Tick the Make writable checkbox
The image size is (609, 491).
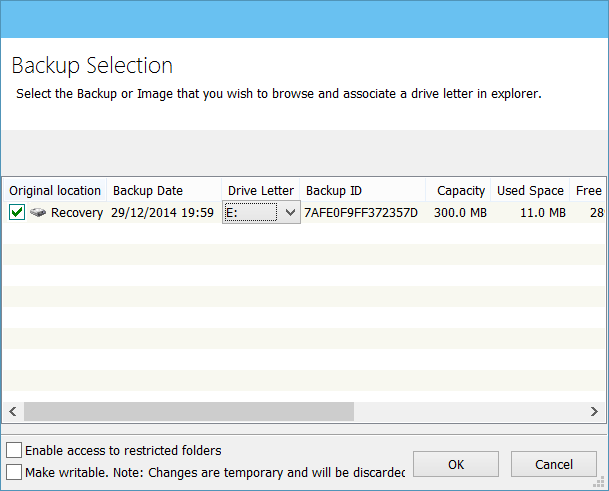tap(14, 471)
